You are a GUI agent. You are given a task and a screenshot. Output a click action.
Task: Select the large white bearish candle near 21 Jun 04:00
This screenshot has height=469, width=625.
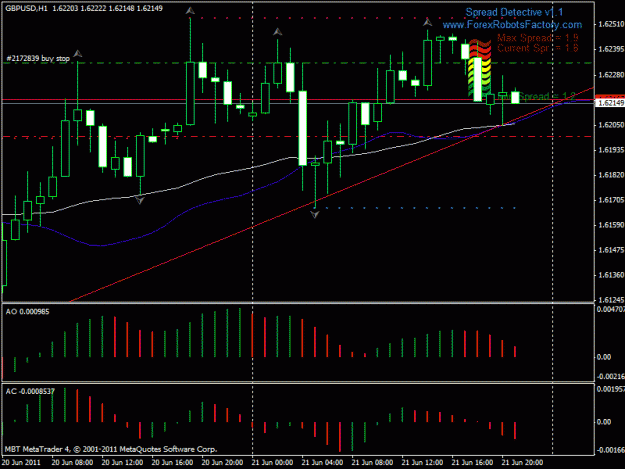tap(303, 128)
